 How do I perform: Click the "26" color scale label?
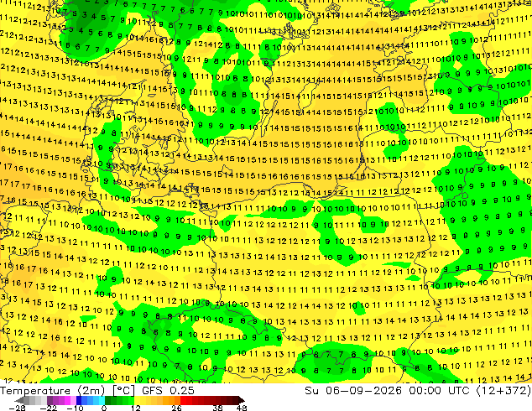pyautogui.click(x=176, y=408)
